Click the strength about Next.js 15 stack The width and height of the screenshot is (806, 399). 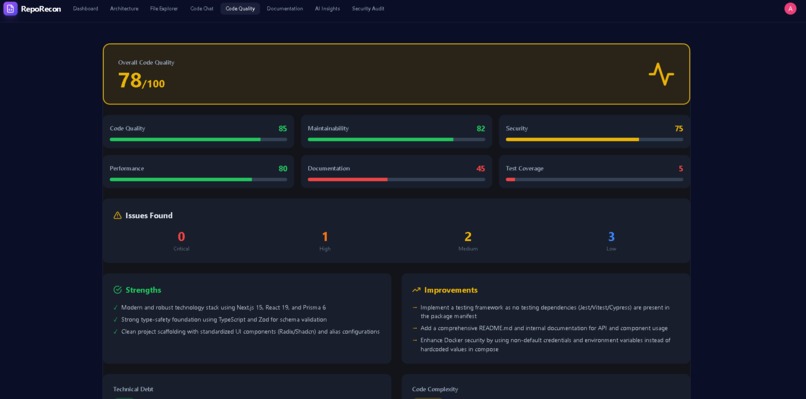[x=224, y=307]
